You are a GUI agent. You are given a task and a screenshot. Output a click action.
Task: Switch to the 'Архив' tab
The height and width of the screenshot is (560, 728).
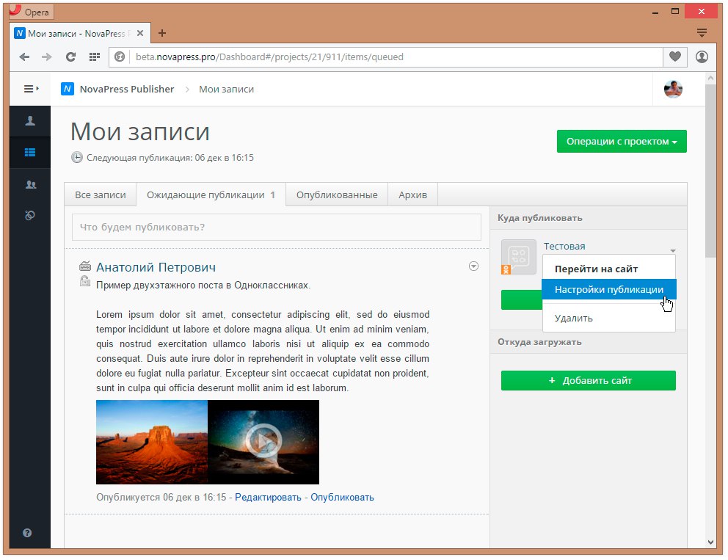click(412, 195)
